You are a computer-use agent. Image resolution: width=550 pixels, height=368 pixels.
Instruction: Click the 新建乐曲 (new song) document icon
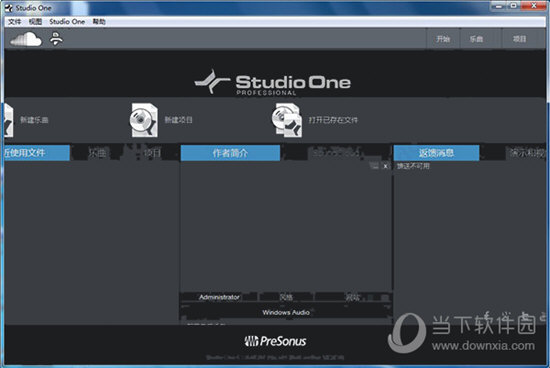pos(8,120)
